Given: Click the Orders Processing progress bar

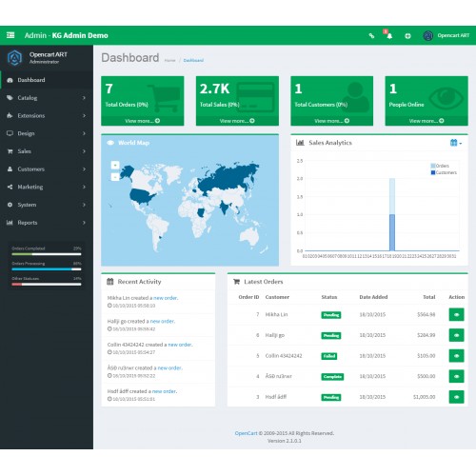Looking at the screenshot, I should coord(47,269).
